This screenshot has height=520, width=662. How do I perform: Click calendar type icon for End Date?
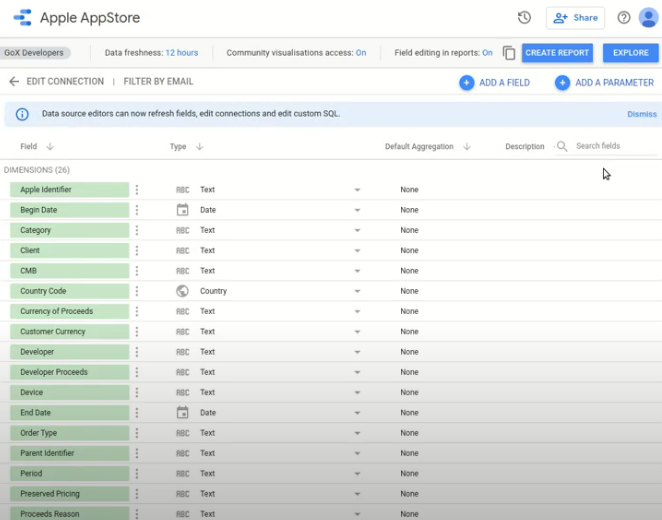182,412
